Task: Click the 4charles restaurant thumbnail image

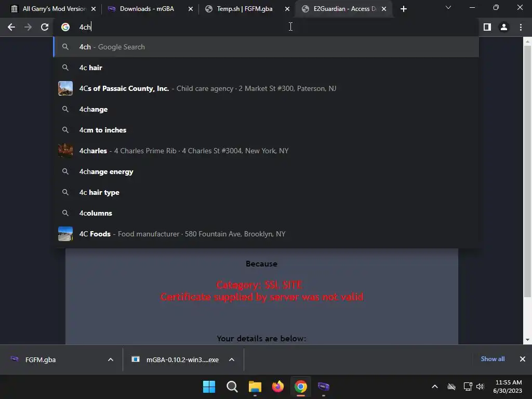Action: point(65,151)
